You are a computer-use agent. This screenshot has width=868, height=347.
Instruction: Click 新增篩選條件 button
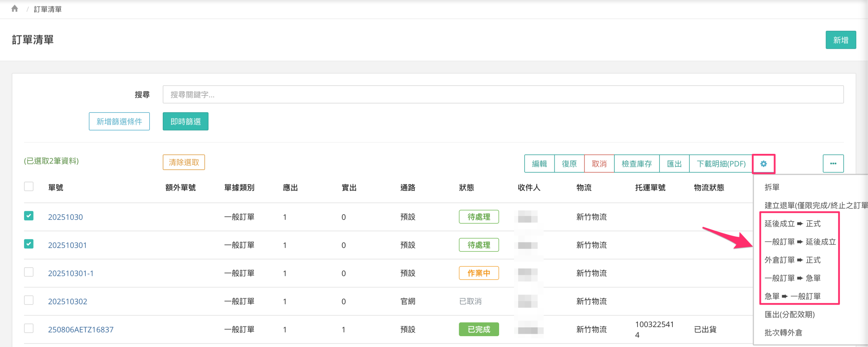(119, 122)
